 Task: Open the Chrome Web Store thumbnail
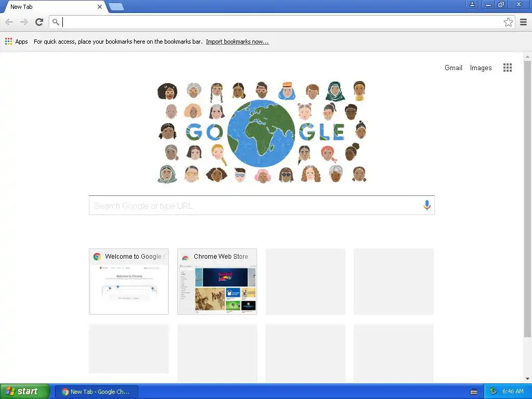tap(217, 282)
